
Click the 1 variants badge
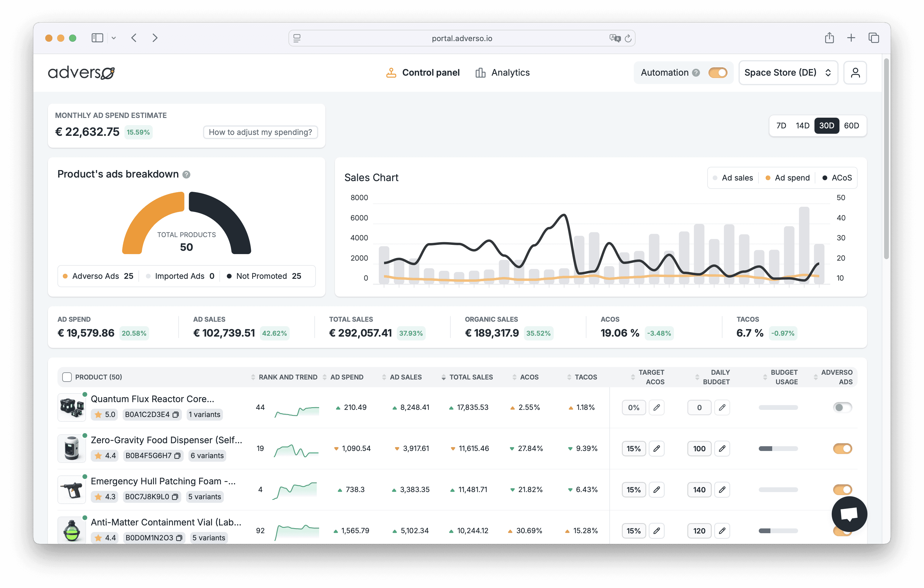pos(205,414)
